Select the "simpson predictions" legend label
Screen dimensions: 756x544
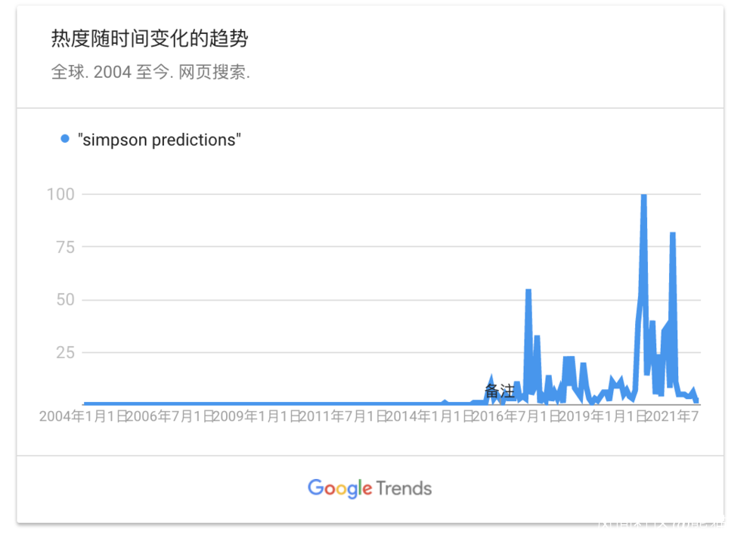pos(159,140)
